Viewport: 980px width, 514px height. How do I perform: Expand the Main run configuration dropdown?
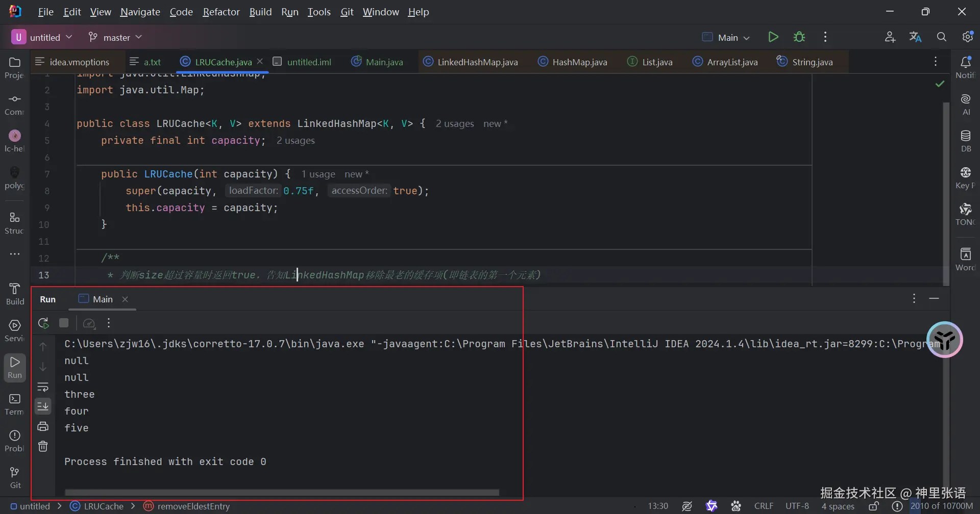tap(727, 37)
